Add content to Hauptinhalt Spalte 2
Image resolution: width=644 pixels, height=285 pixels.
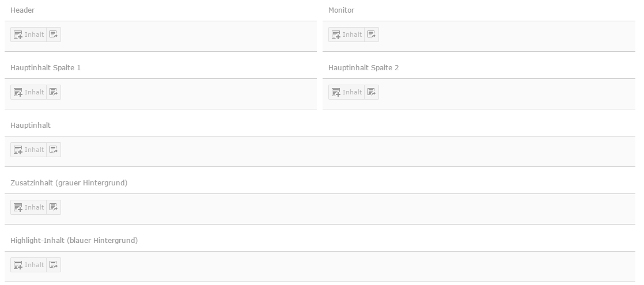[x=347, y=92]
